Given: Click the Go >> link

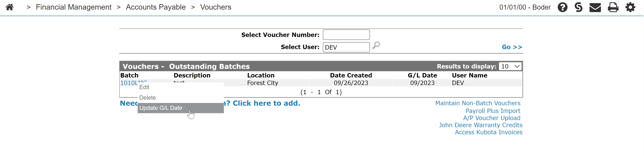Looking at the screenshot, I should pos(512,47).
